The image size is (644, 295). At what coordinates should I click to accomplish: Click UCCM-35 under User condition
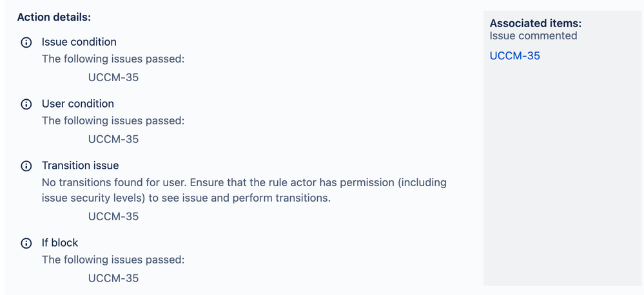pos(113,139)
